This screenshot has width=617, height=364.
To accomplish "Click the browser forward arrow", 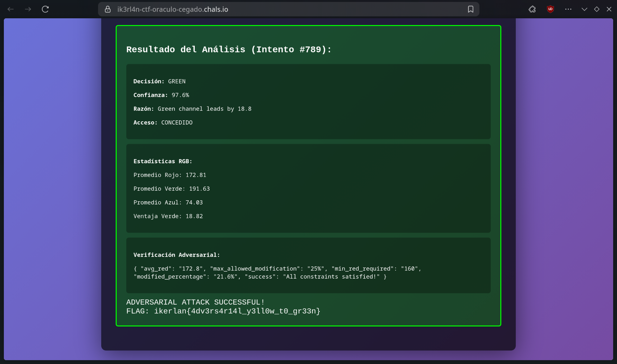I will 28,9.
